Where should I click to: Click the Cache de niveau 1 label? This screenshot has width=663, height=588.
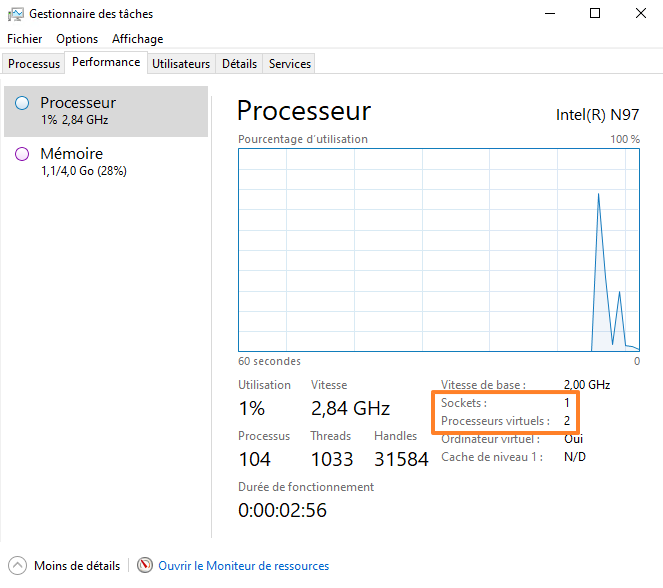pos(492,457)
